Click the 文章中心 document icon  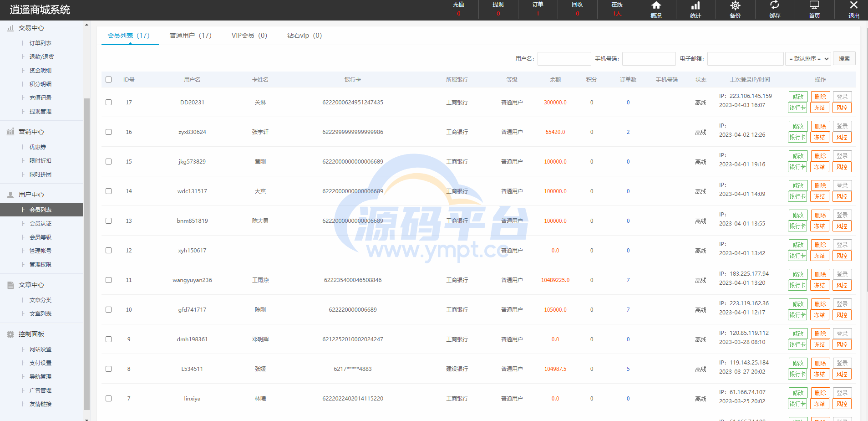10,285
